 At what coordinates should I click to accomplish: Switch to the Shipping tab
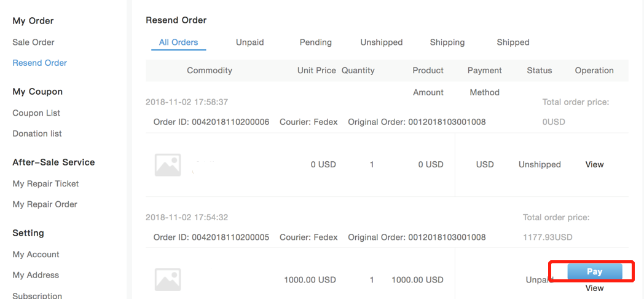pyautogui.click(x=447, y=42)
